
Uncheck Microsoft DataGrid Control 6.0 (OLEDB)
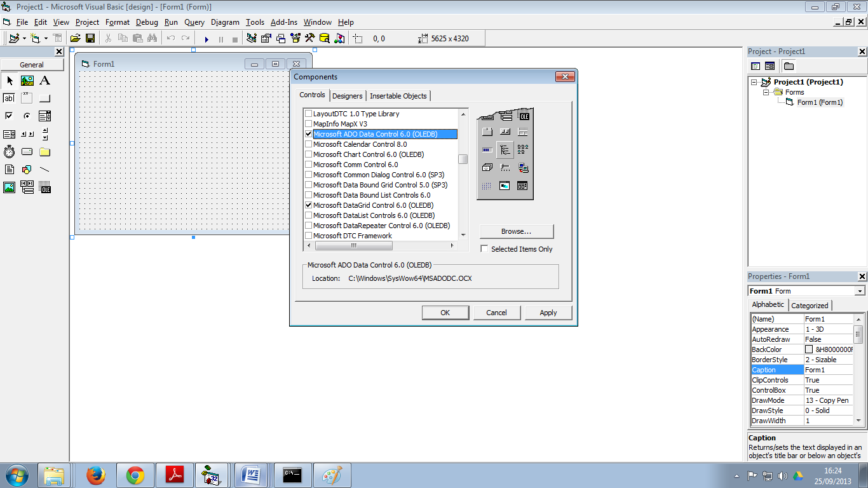click(x=309, y=205)
